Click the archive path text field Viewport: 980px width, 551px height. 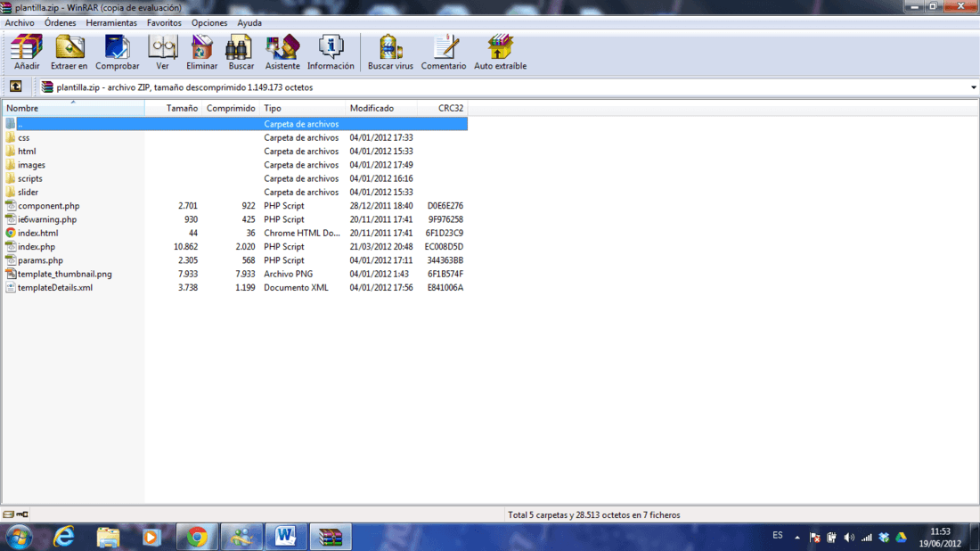point(503,87)
